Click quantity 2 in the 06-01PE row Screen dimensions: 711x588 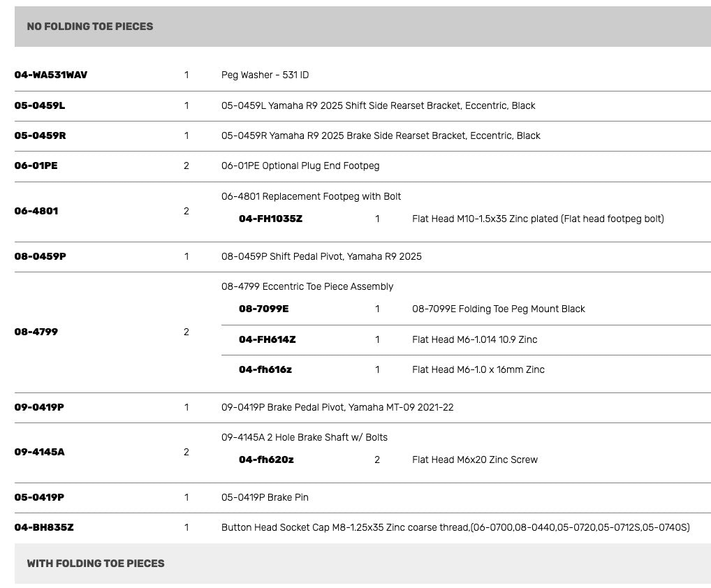point(186,166)
